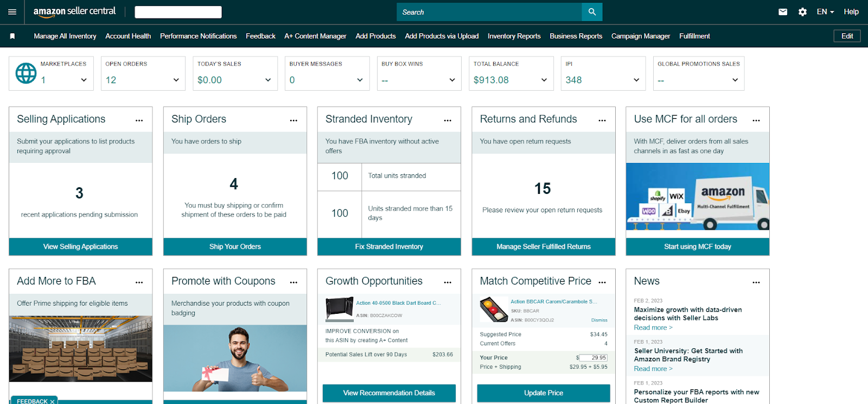Image resolution: width=868 pixels, height=404 pixels.
Task: Open Stranded Inventory card options menu
Action: tap(448, 121)
